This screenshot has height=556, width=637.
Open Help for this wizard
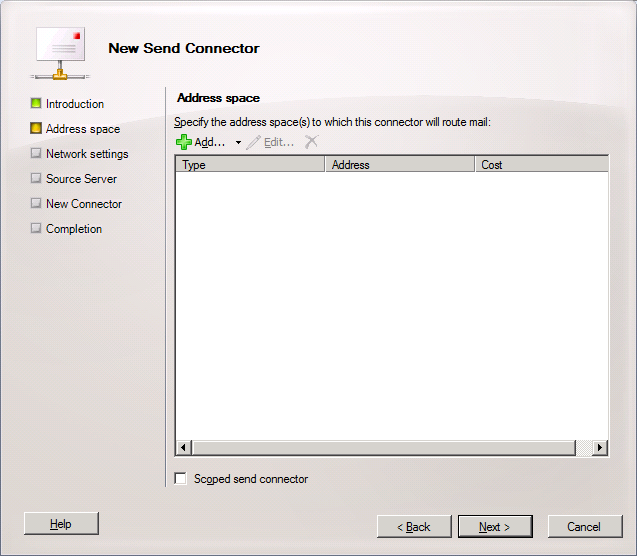click(x=61, y=524)
